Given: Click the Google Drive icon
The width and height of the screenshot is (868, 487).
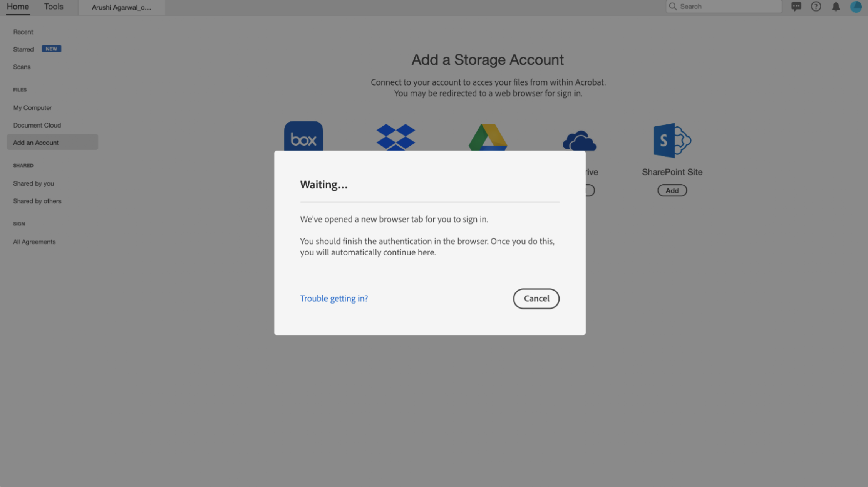Looking at the screenshot, I should [x=488, y=137].
